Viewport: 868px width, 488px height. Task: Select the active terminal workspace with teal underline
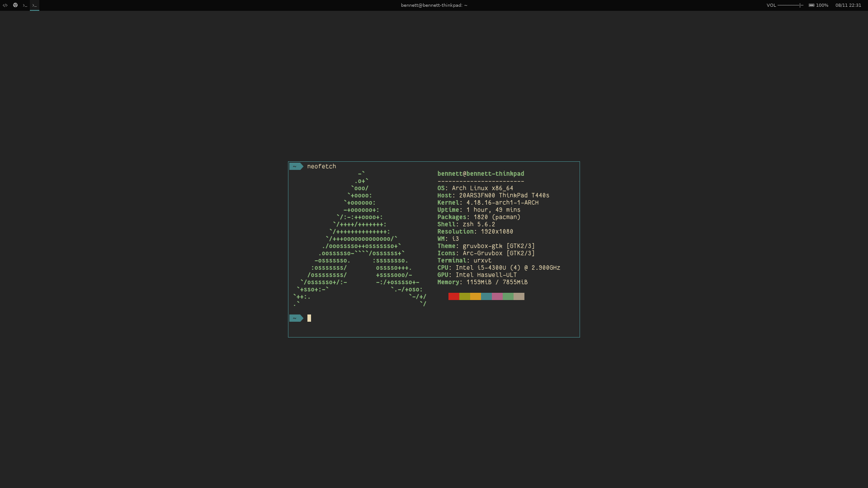point(34,5)
